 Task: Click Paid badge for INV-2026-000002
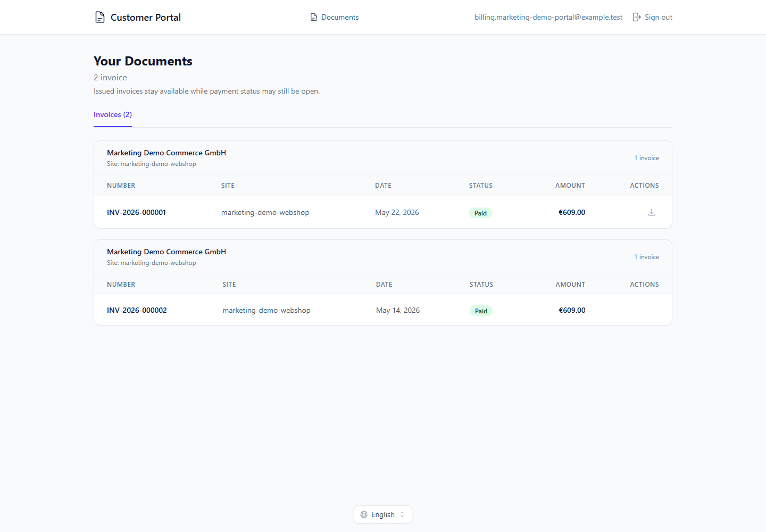[481, 311]
